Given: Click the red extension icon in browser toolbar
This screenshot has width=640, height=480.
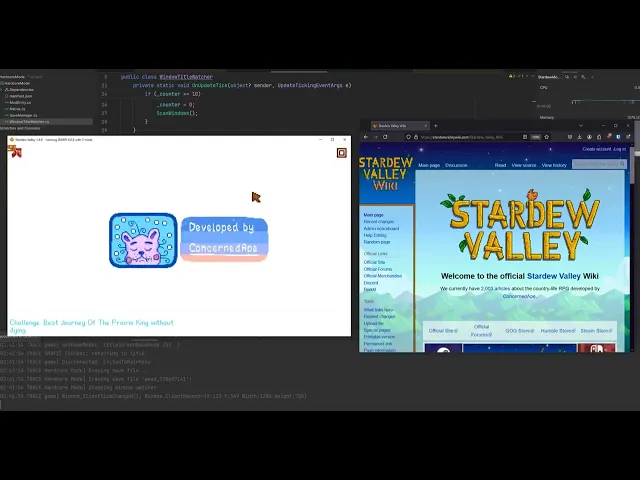Looking at the screenshot, I should (x=609, y=137).
